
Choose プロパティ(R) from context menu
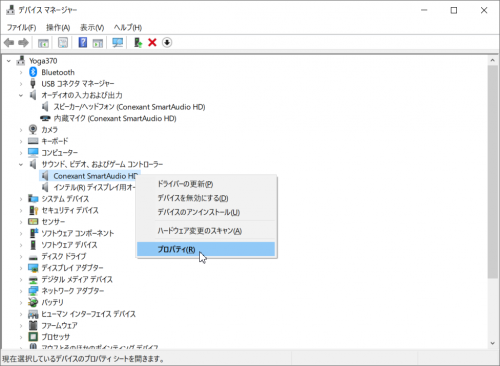tap(206, 249)
